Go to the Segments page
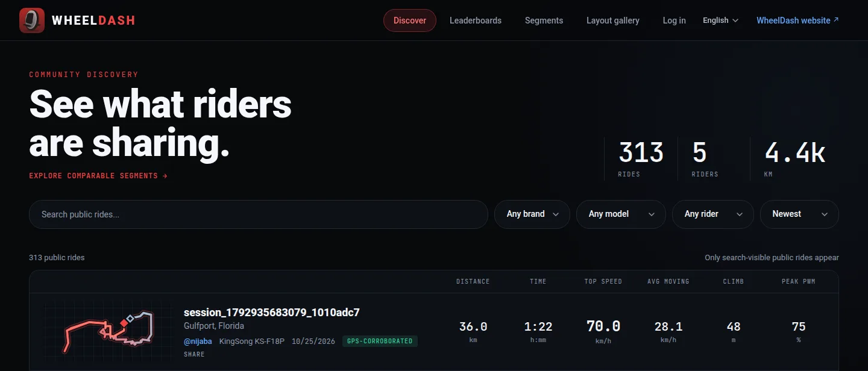This screenshot has width=868, height=371. click(544, 20)
